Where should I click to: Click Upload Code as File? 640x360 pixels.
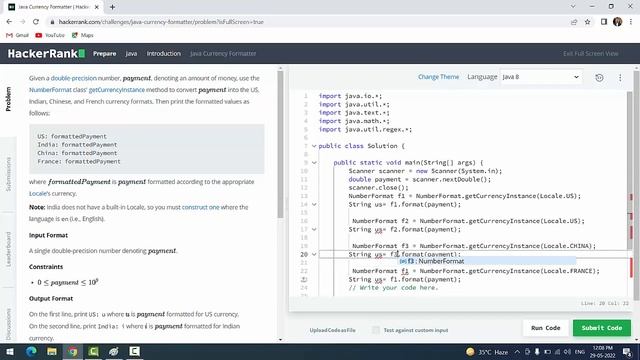333,330
